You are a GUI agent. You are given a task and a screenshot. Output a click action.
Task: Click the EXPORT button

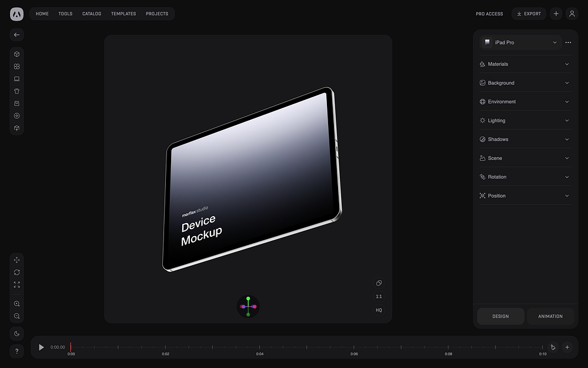pyautogui.click(x=529, y=14)
